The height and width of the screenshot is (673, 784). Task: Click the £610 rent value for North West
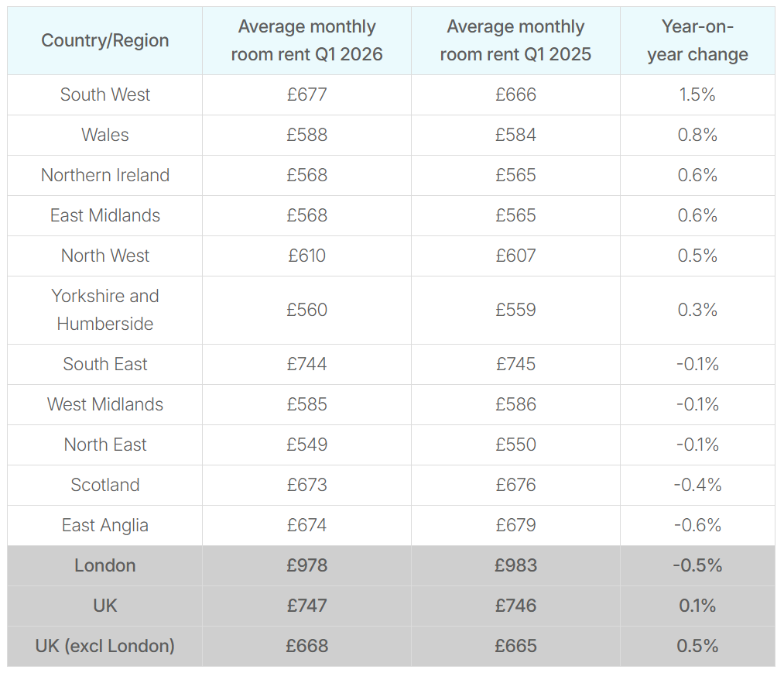click(306, 256)
